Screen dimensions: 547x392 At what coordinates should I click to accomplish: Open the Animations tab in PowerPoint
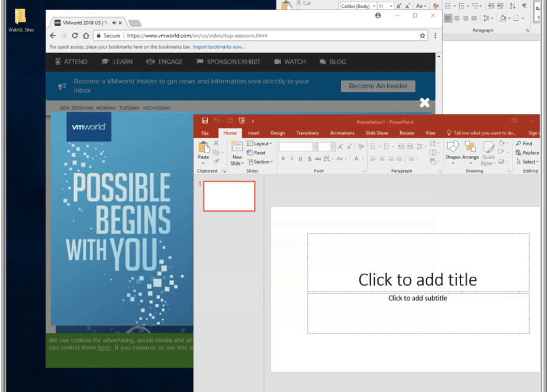[x=342, y=133]
